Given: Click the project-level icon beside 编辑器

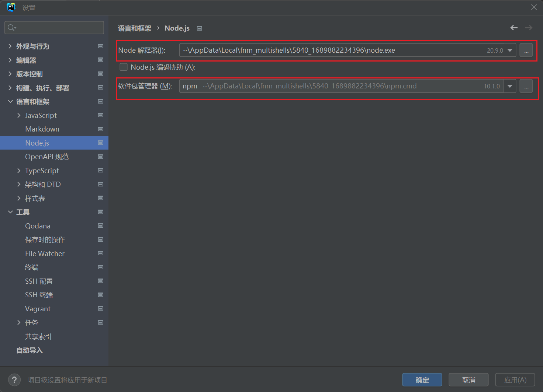Looking at the screenshot, I should 100,60.
